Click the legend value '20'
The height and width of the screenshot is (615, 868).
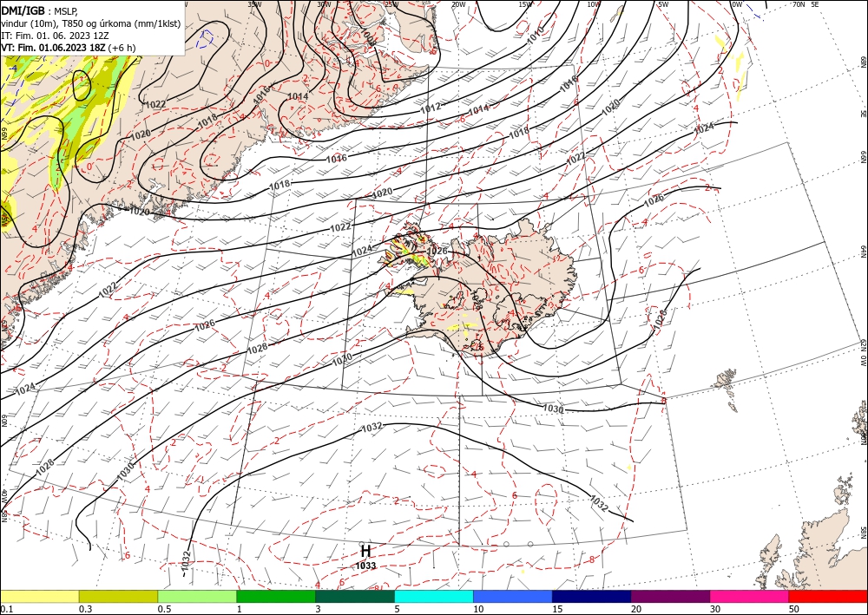pos(636,609)
